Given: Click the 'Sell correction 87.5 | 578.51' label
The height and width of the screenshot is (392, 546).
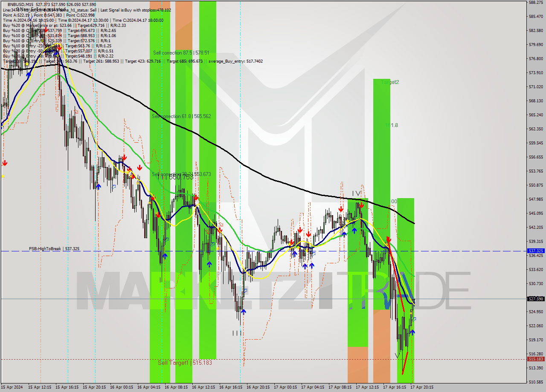Looking at the screenshot, I should coord(181,53).
